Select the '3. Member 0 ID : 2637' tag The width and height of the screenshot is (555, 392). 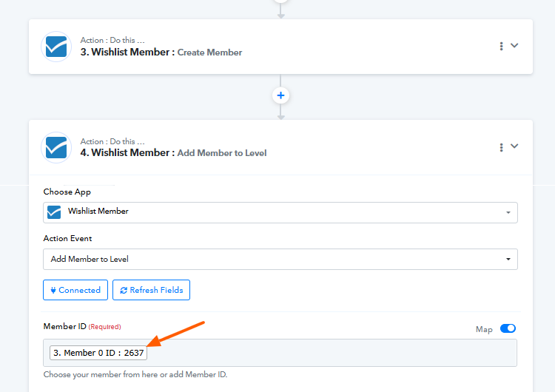[x=98, y=353]
